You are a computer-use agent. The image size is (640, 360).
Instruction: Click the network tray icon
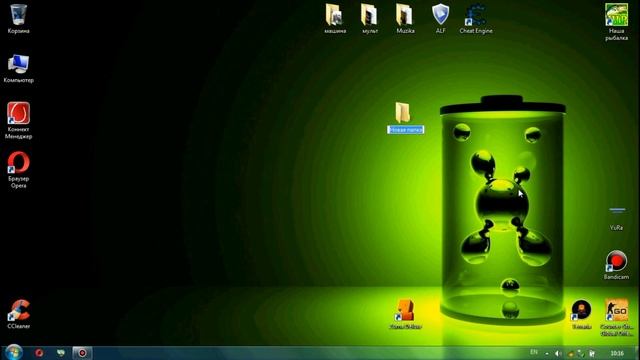point(581,353)
